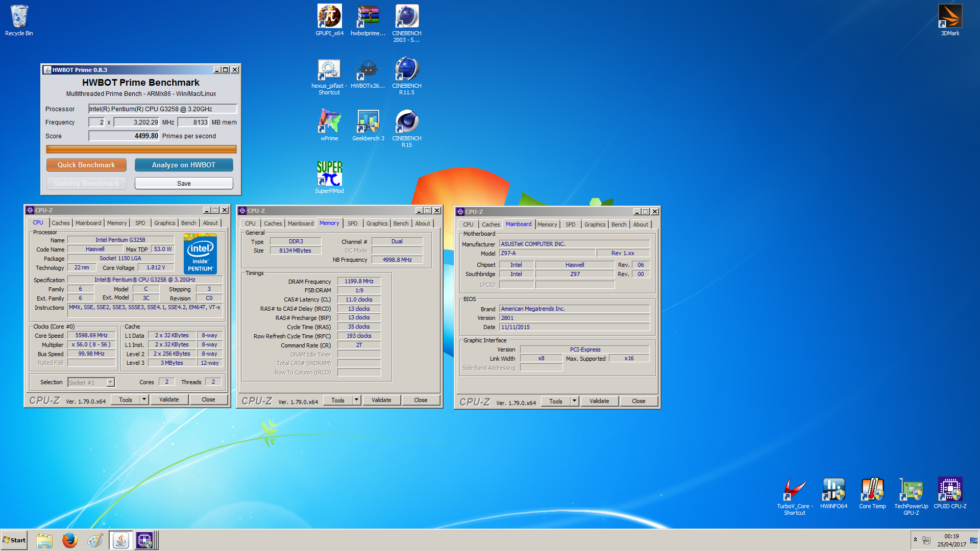This screenshot has width=980, height=551.
Task: Open Socket #1 Selection dropdown
Action: [x=91, y=382]
